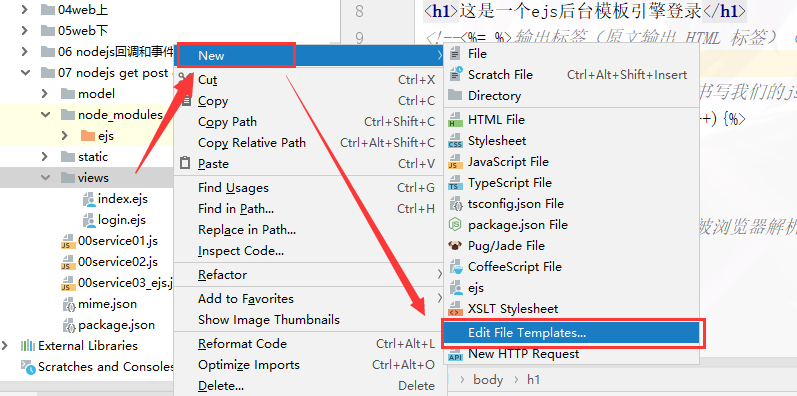Choose Optimize Imports menu item
This screenshot has height=396, width=797.
pyautogui.click(x=310, y=365)
